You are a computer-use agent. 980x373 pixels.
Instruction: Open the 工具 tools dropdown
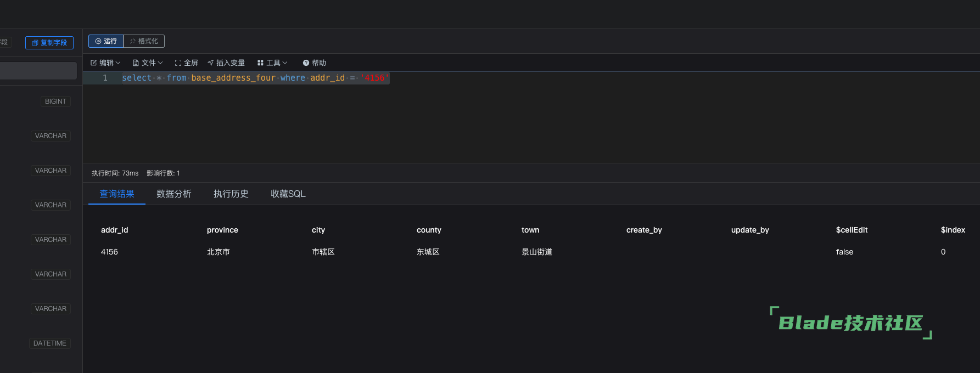(272, 63)
